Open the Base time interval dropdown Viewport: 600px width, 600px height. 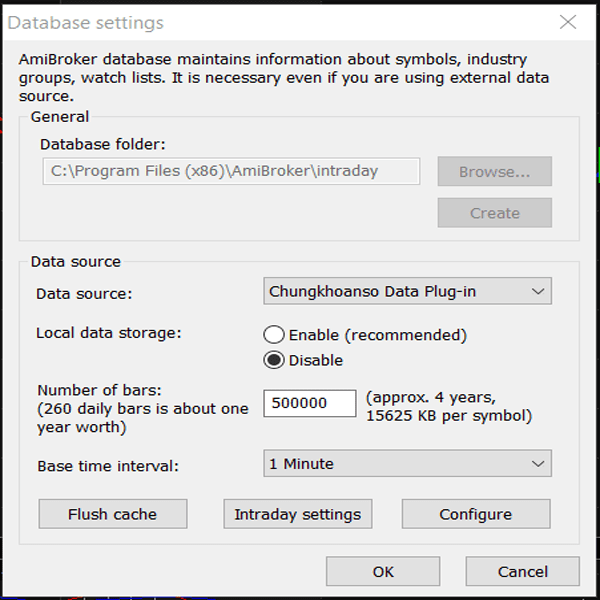click(x=407, y=463)
